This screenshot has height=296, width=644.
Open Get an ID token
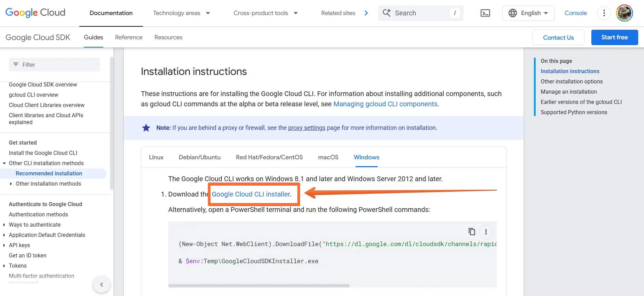[x=27, y=255]
